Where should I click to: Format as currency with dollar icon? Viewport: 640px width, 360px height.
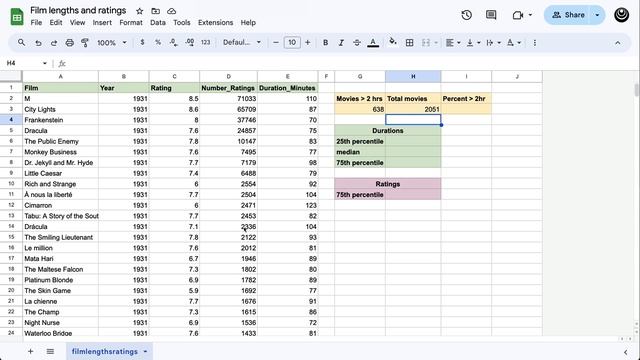pos(142,42)
